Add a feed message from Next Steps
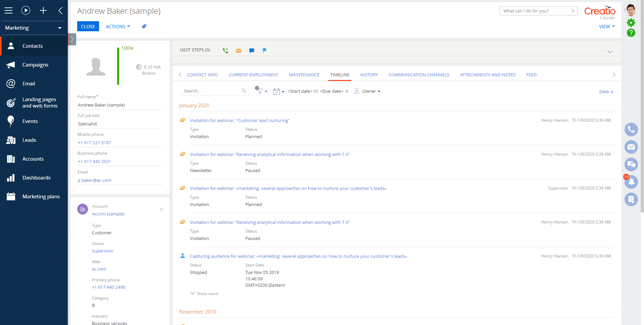 point(252,51)
